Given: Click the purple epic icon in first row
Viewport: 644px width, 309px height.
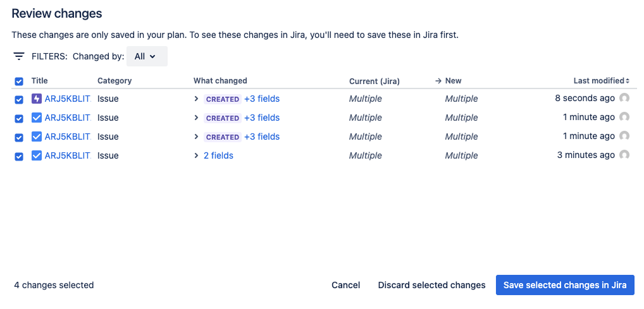Looking at the screenshot, I should point(37,99).
